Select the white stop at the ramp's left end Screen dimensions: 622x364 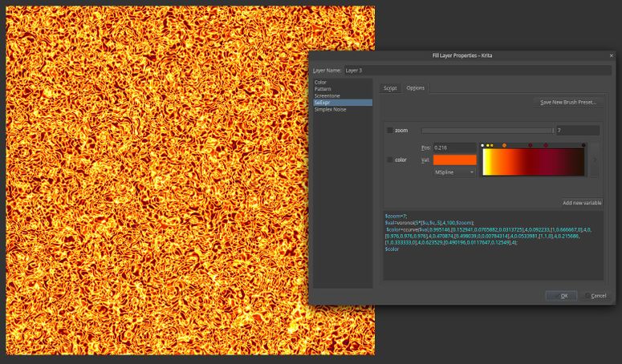(x=482, y=146)
